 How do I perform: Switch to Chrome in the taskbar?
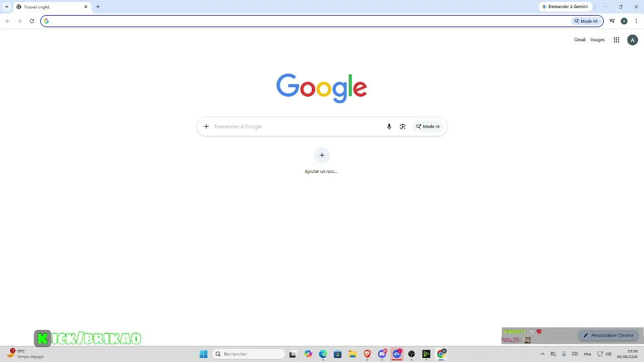[441, 354]
